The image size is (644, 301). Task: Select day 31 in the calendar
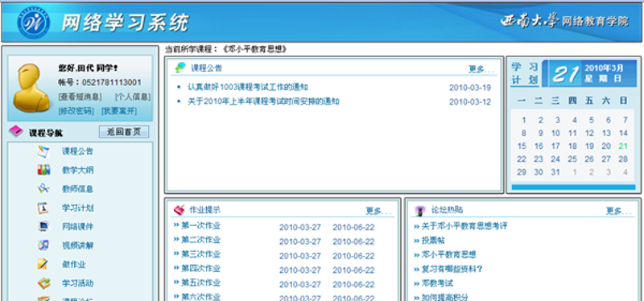point(555,172)
